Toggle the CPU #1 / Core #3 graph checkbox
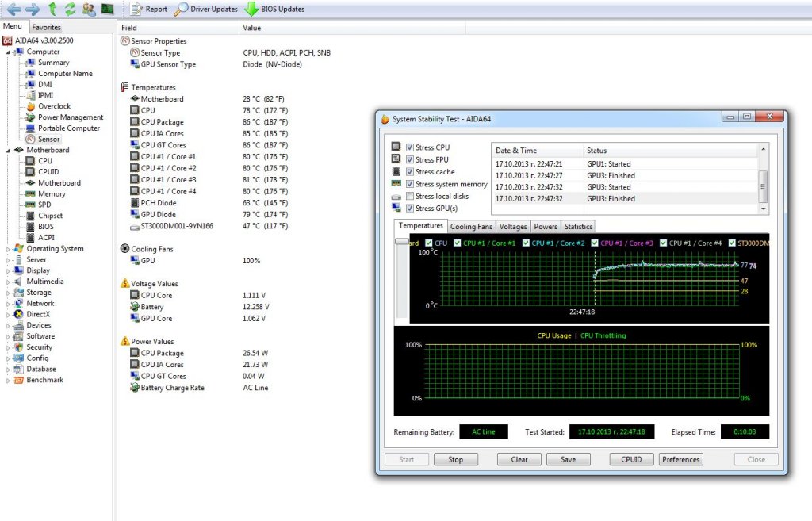This screenshot has width=812, height=521. click(593, 243)
